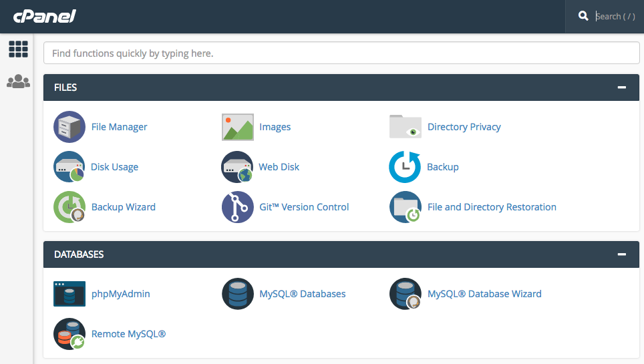644x364 pixels.
Task: Open the Backup clock icon
Action: [x=405, y=167]
